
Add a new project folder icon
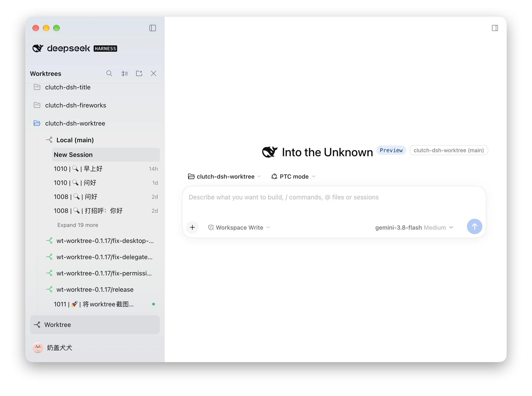(x=139, y=73)
